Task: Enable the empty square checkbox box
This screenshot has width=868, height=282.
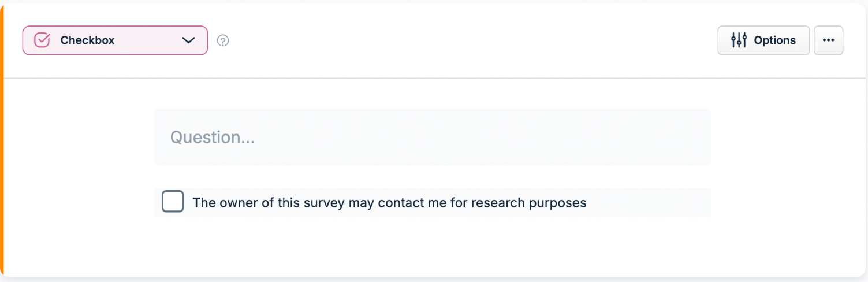Action: 173,202
